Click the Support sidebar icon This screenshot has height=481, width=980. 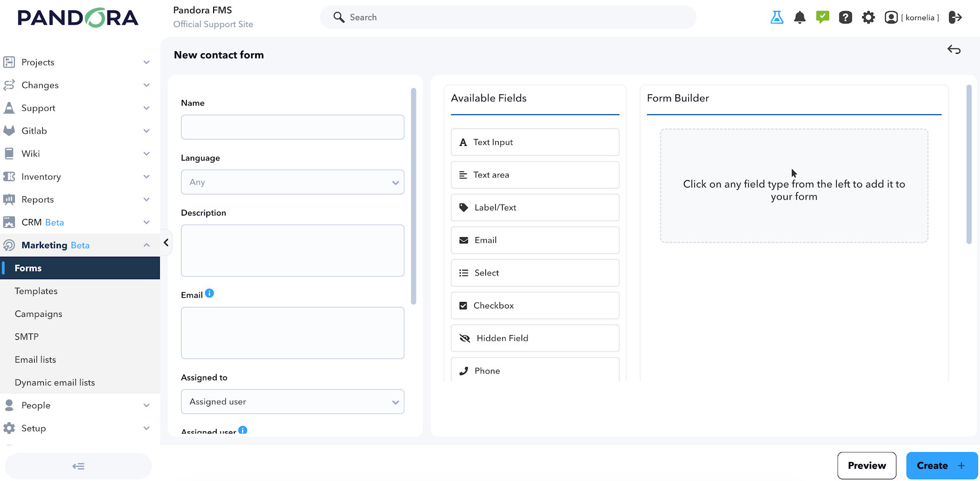(9, 108)
